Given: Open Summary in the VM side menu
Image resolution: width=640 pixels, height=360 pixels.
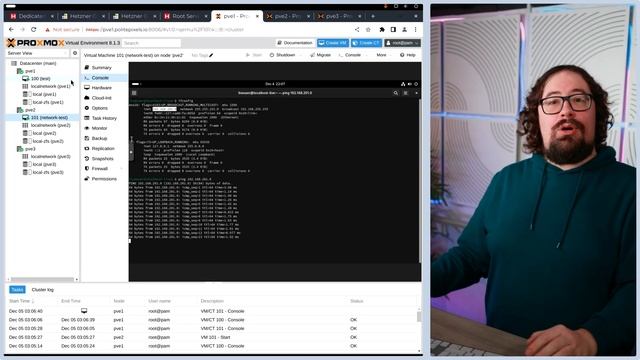Looking at the screenshot, I should click(101, 67).
